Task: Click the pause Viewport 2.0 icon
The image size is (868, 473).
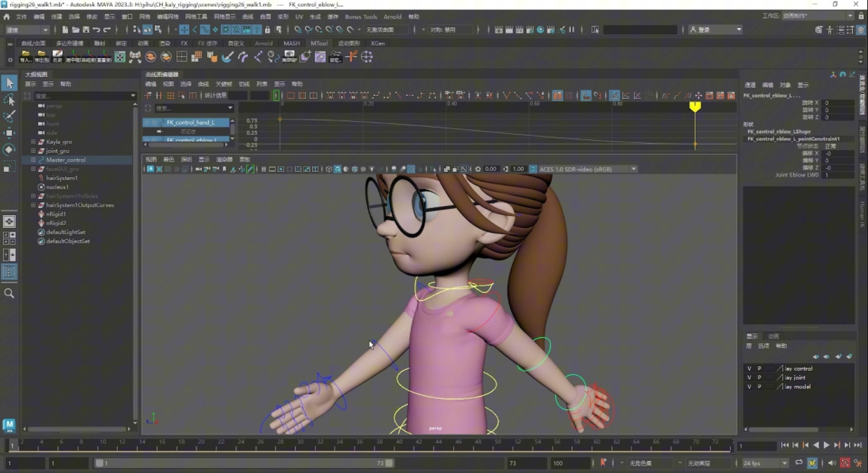Action: 571,29
